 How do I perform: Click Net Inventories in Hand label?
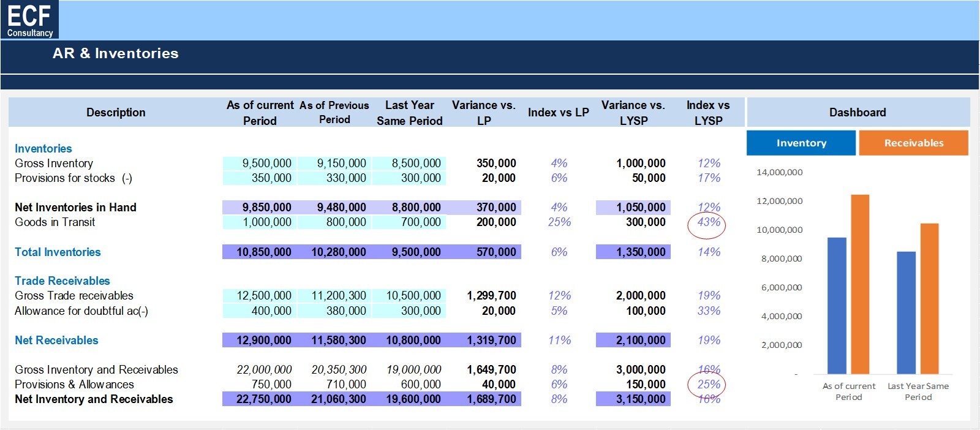point(75,207)
